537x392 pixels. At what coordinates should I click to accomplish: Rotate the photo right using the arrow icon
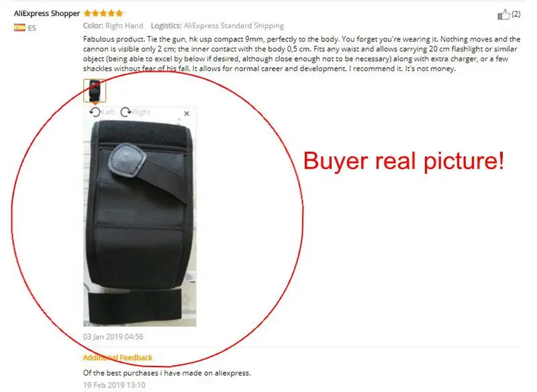(126, 112)
